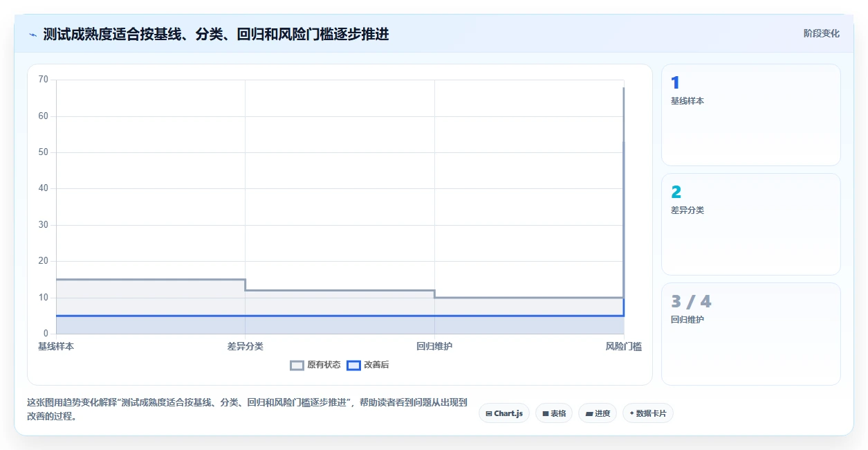Click the lightning icon beside the title
The image size is (868, 450).
(33, 34)
